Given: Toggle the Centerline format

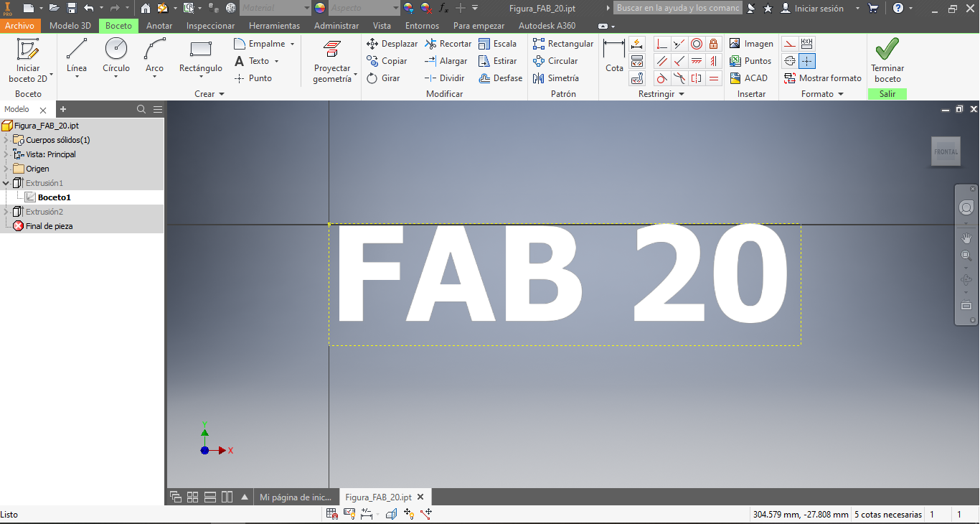Looking at the screenshot, I should coord(790,61).
